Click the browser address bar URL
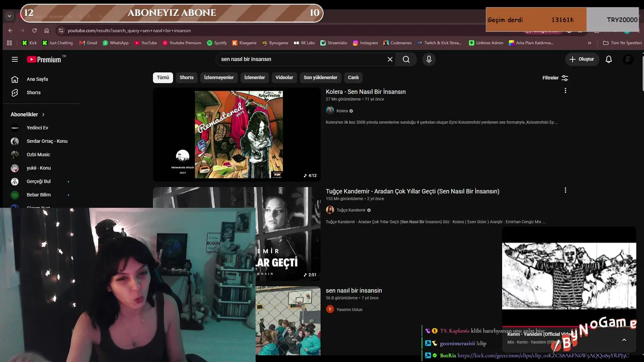The width and height of the screenshot is (644, 362). click(129, 31)
